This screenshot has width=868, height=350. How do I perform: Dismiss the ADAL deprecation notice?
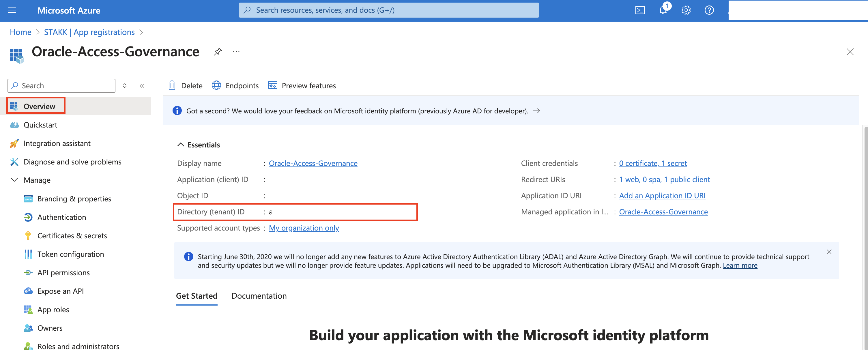(829, 252)
